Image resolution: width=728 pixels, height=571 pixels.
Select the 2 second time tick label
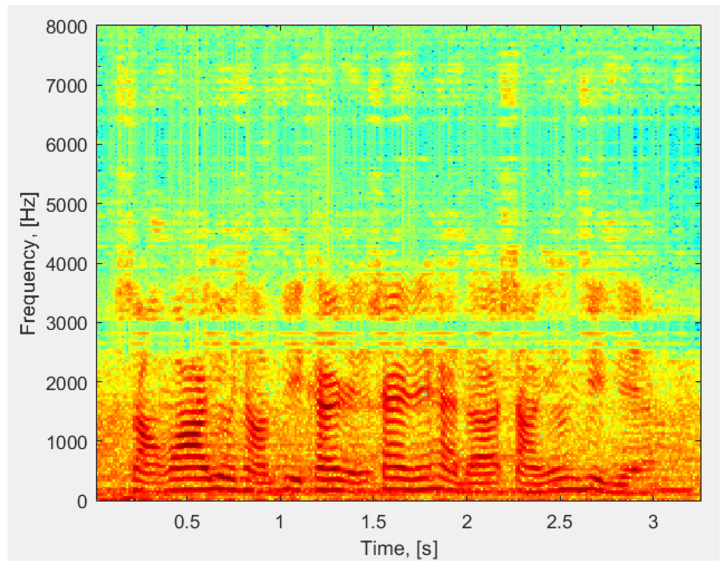point(466,521)
